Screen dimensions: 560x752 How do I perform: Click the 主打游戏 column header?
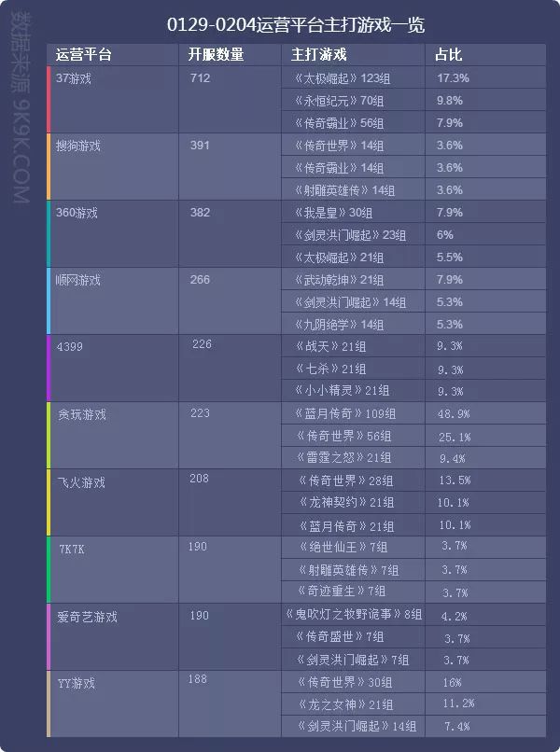tap(318, 55)
